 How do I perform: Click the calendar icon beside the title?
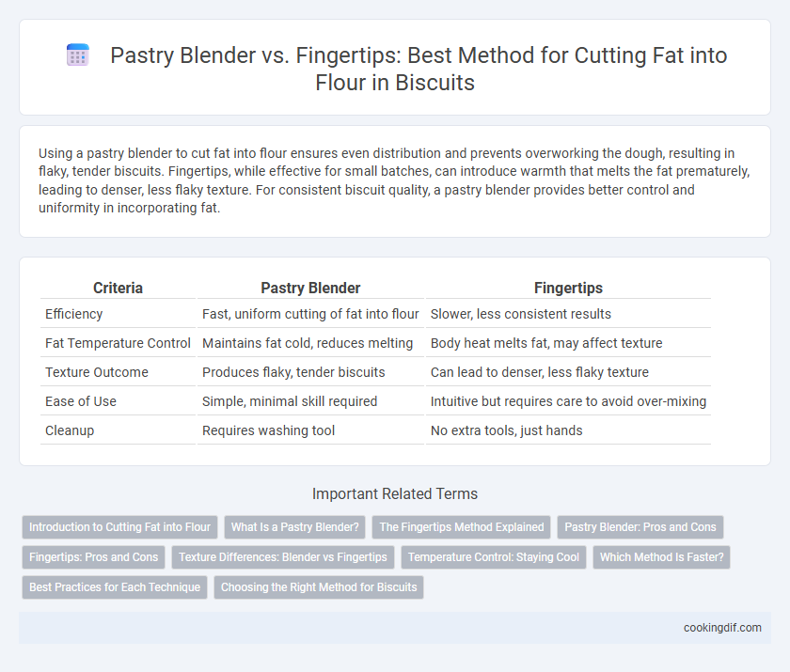click(x=77, y=55)
